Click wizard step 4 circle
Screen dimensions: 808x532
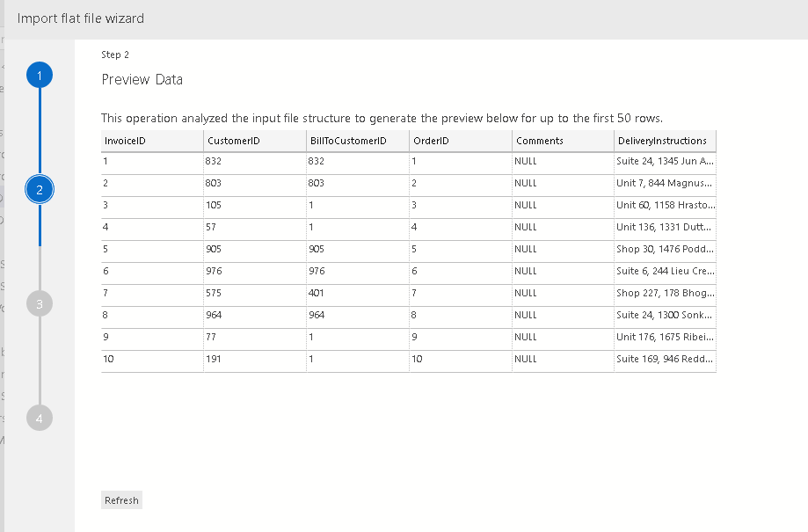40,418
